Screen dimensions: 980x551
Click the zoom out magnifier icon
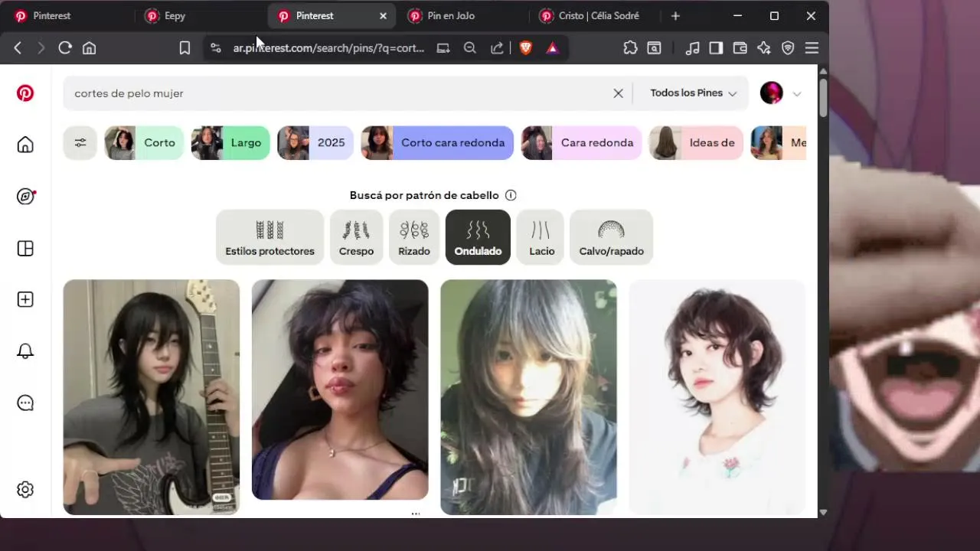tap(470, 48)
